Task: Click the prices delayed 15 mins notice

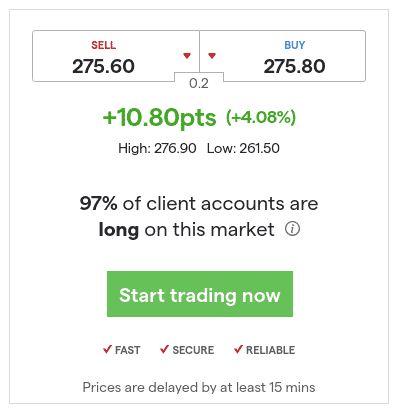Action: pos(199,387)
